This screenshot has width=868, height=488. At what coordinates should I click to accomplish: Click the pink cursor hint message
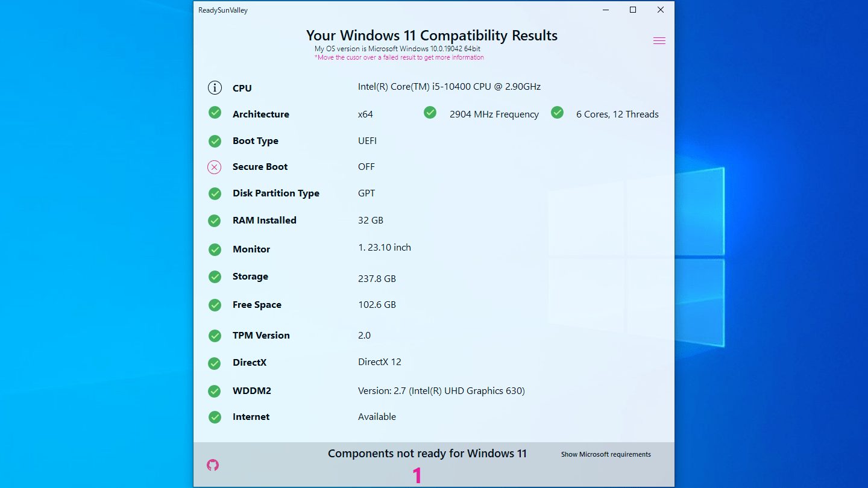point(399,58)
